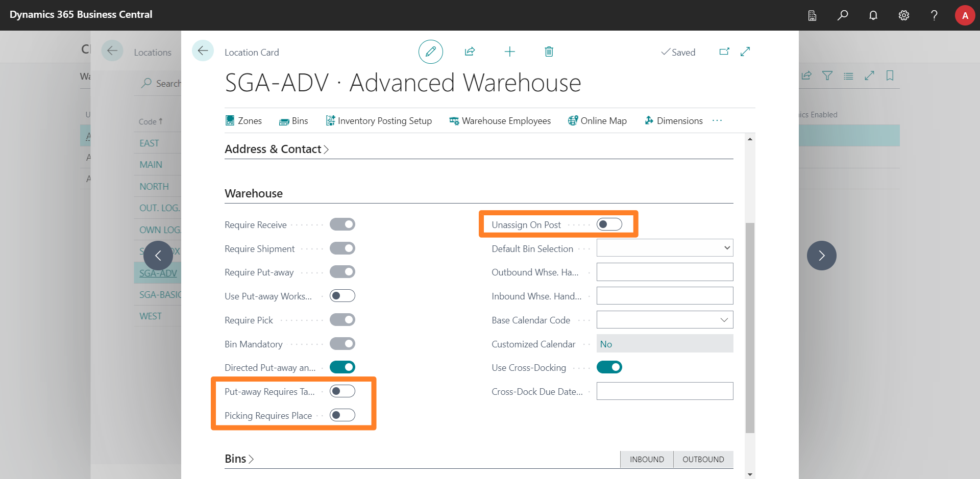Image resolution: width=980 pixels, height=479 pixels.
Task: Open the company information icon in top bar
Action: pyautogui.click(x=812, y=15)
